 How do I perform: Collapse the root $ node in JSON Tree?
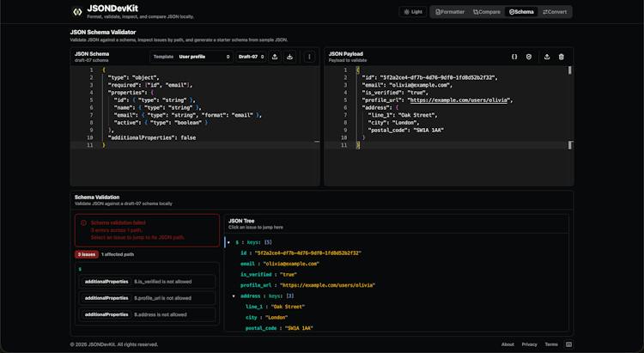[x=228, y=242]
